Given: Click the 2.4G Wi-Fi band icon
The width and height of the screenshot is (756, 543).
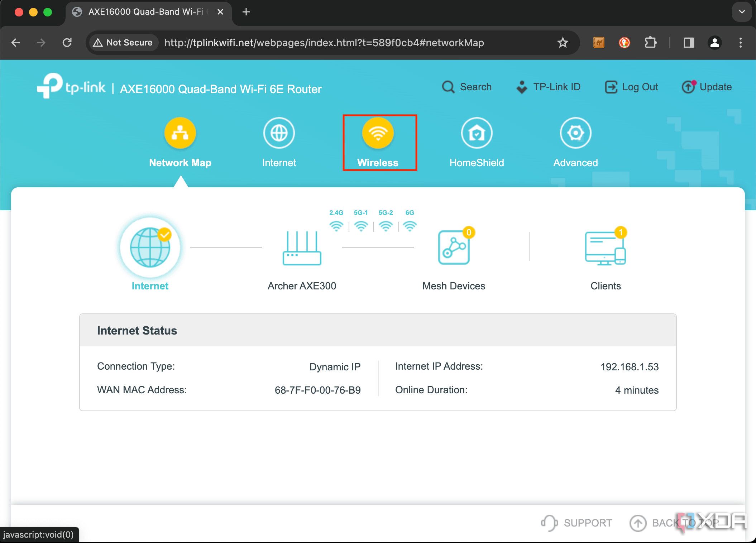Looking at the screenshot, I should click(336, 226).
